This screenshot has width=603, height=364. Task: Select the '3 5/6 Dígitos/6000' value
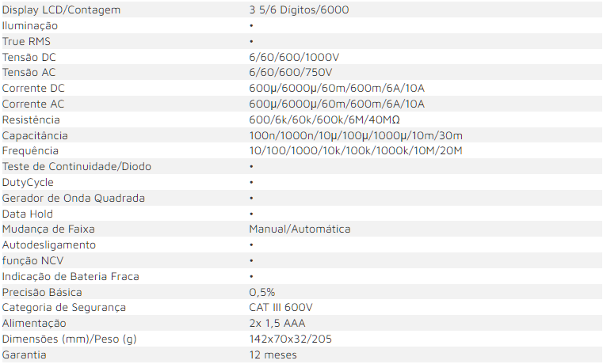(x=299, y=10)
